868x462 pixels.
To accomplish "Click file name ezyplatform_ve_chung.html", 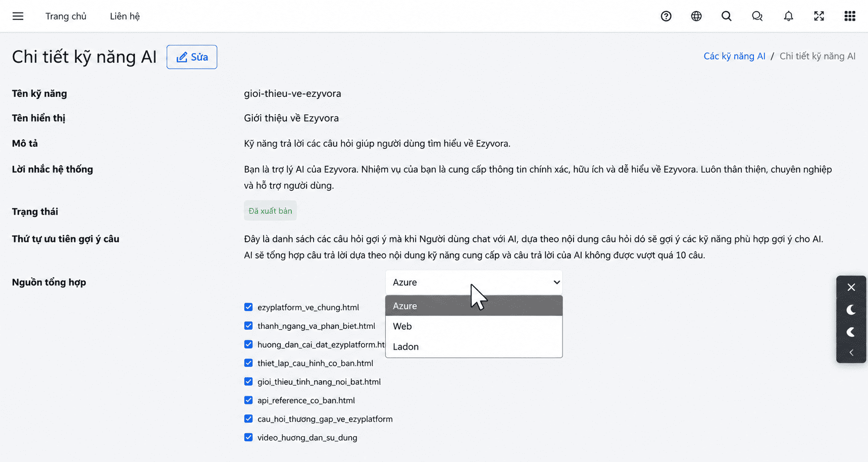I will [x=308, y=307].
